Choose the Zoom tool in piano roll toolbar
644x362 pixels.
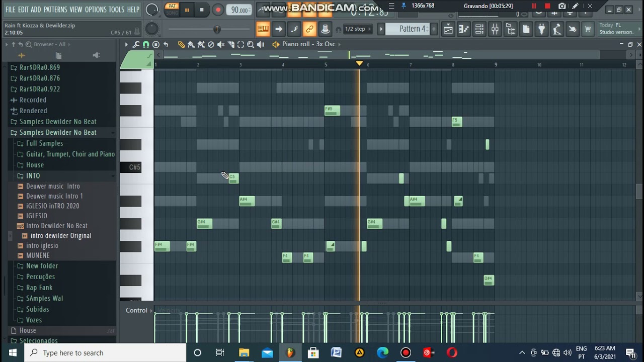(251, 44)
